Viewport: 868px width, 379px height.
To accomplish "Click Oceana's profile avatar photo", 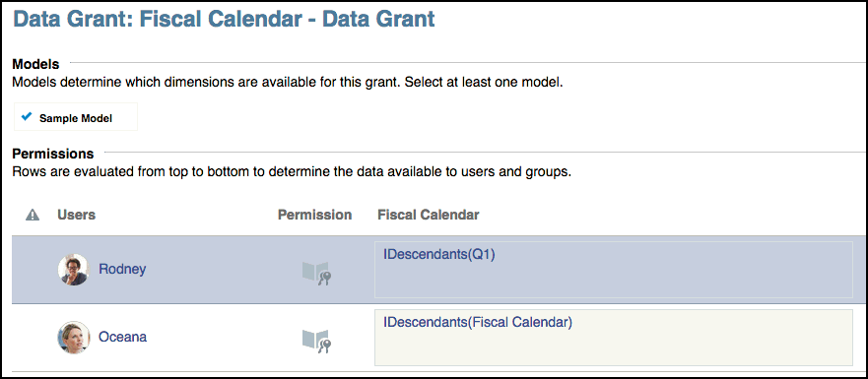I will tap(73, 338).
